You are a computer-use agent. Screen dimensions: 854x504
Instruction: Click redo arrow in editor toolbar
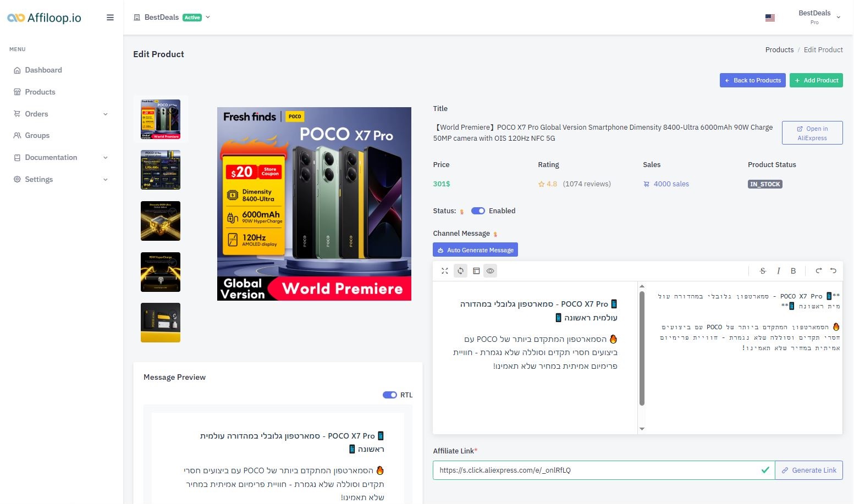(x=818, y=271)
